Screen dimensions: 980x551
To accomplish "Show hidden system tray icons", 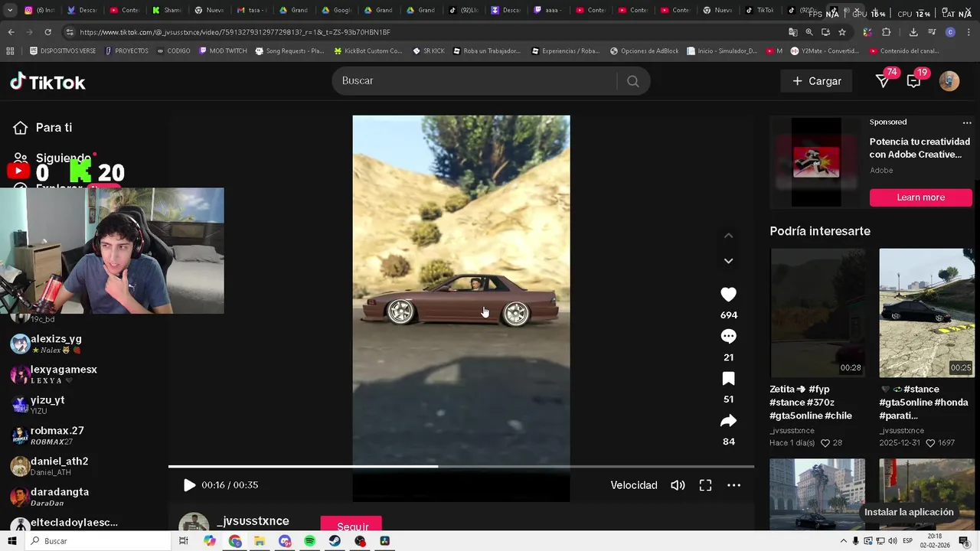I will tap(843, 541).
